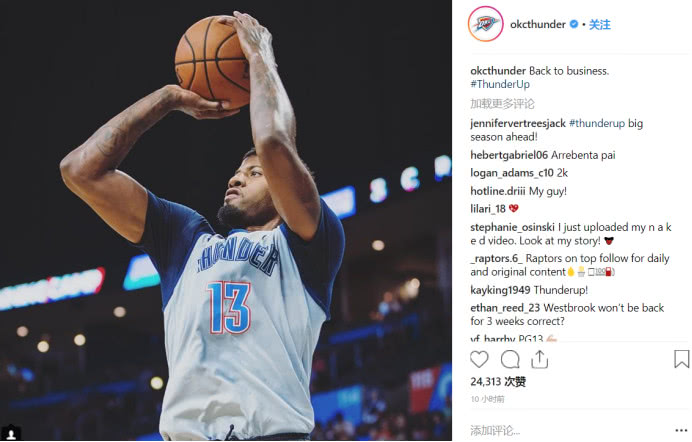Open #thunderup hashtag in jennifervertreesjack's comment
Image resolution: width=692 pixels, height=442 pixels.
pyautogui.click(x=597, y=123)
